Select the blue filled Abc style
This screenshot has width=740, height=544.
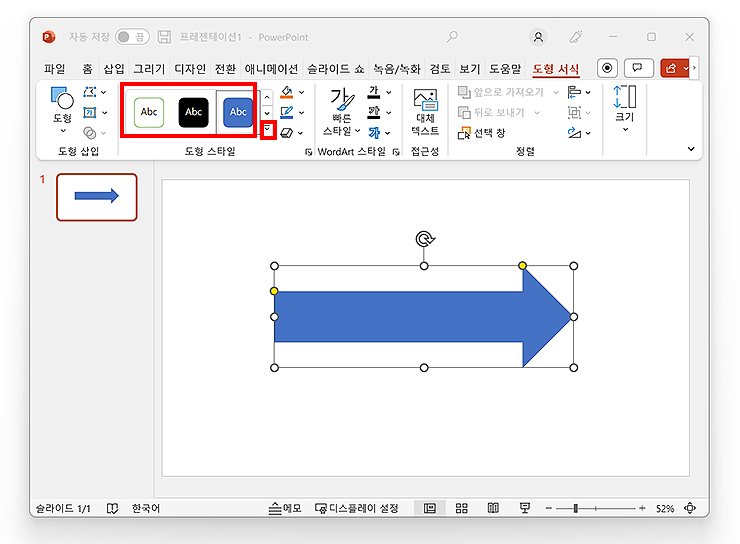(x=238, y=112)
